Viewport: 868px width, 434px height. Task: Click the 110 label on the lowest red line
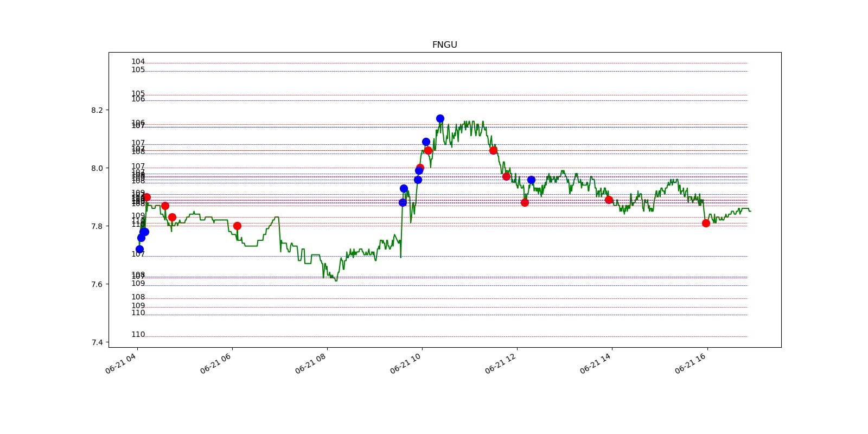(x=138, y=335)
